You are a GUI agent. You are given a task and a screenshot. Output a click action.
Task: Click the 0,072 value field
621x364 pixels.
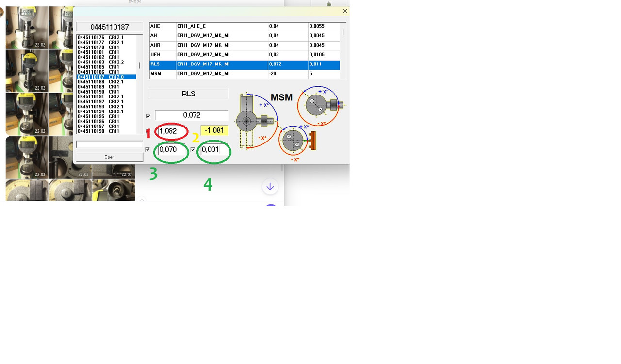[192, 115]
